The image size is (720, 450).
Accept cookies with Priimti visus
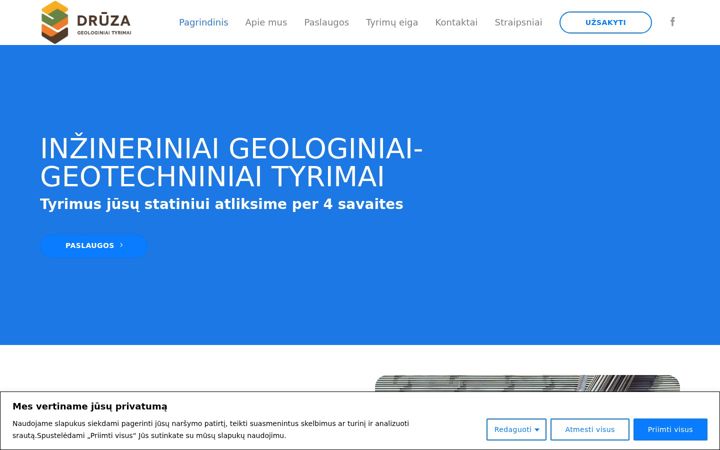[670, 429]
